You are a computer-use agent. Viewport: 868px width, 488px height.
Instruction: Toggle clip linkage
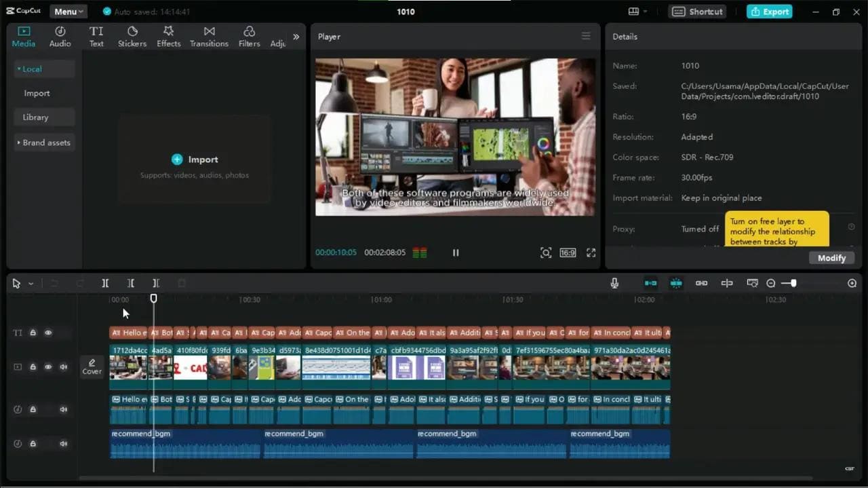[702, 283]
